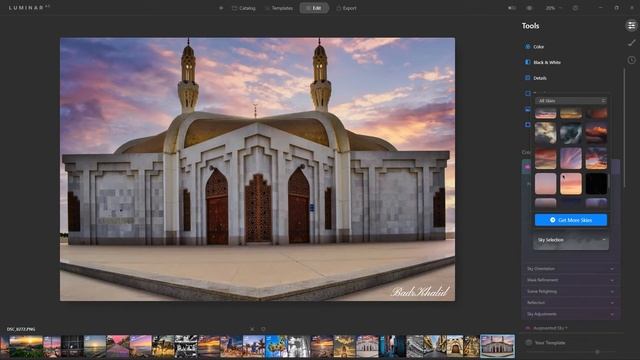Click the Details tool icon
Image resolution: width=640 pixels, height=360 pixels.
tap(528, 78)
